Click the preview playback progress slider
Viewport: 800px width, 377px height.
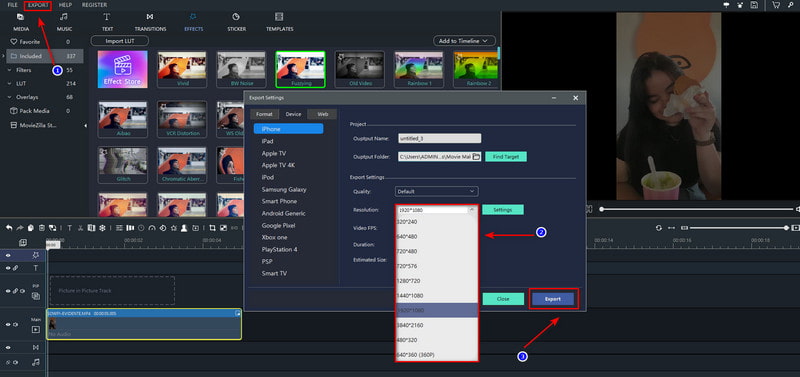[x=698, y=209]
